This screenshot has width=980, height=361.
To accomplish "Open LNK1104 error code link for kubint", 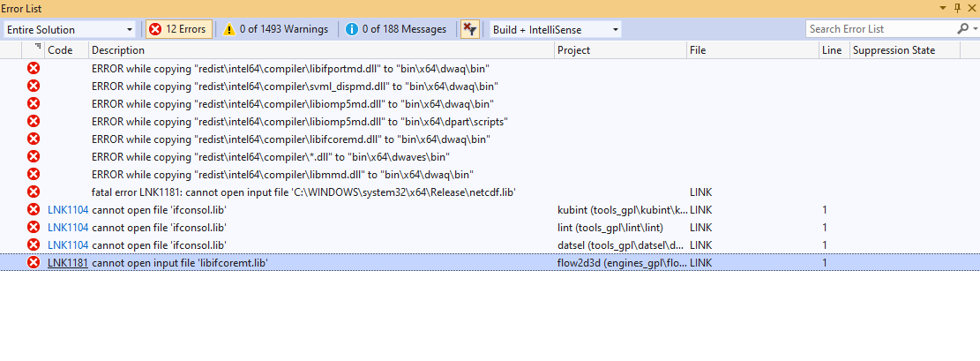I will click(x=67, y=209).
